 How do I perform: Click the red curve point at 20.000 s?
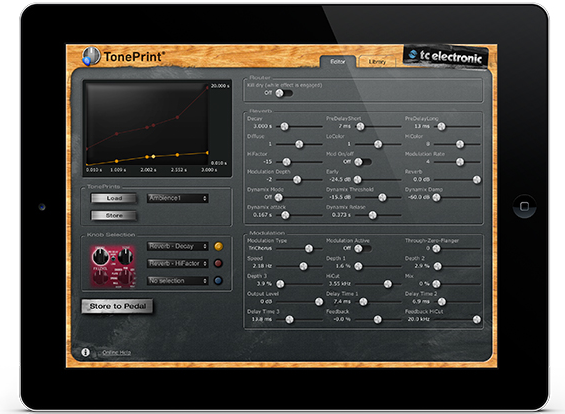click(x=208, y=87)
